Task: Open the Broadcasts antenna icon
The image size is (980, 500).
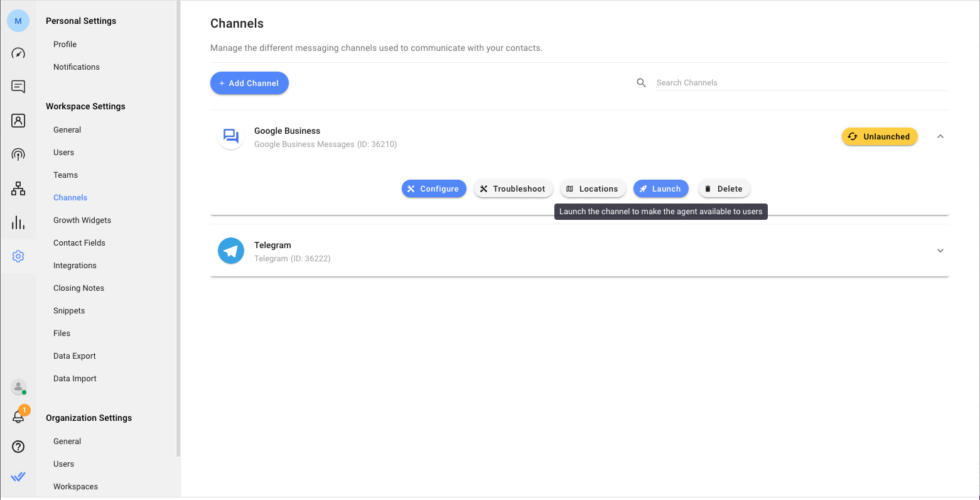Action: point(18,155)
